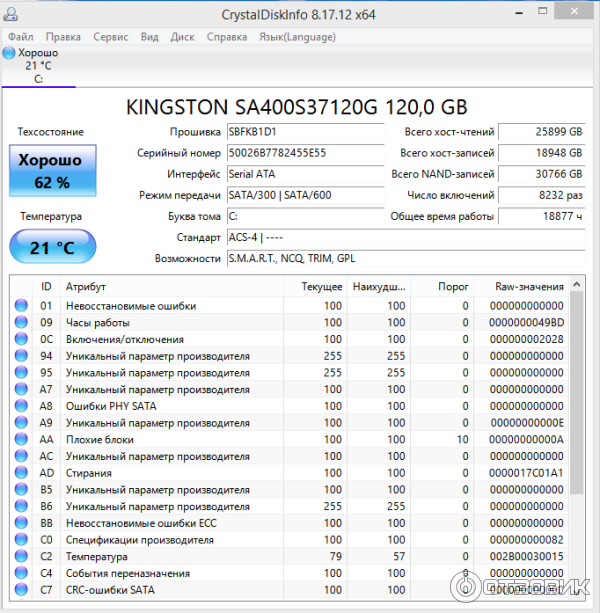Select the C: disk tab with Хорошо status
Screen dimensions: 600x613
(38, 66)
